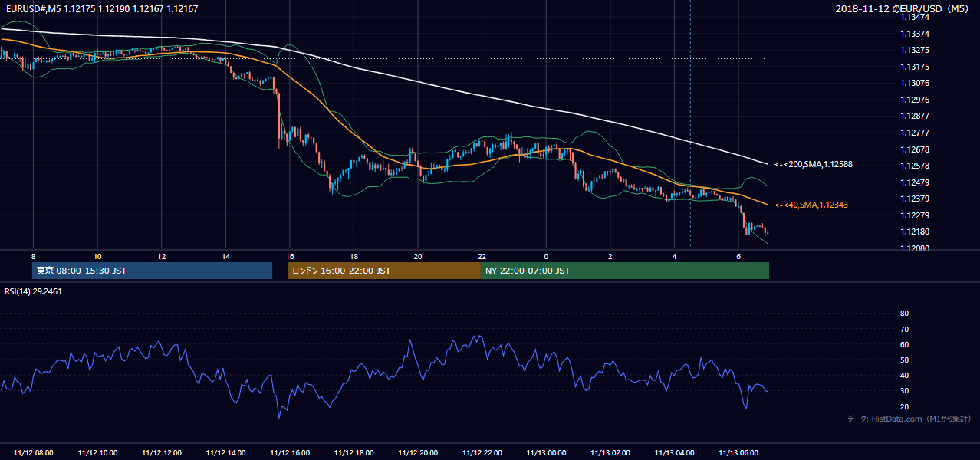Viewport: 980px width, 460px height.
Task: Click hour label 14 under price chart
Action: pyautogui.click(x=225, y=256)
